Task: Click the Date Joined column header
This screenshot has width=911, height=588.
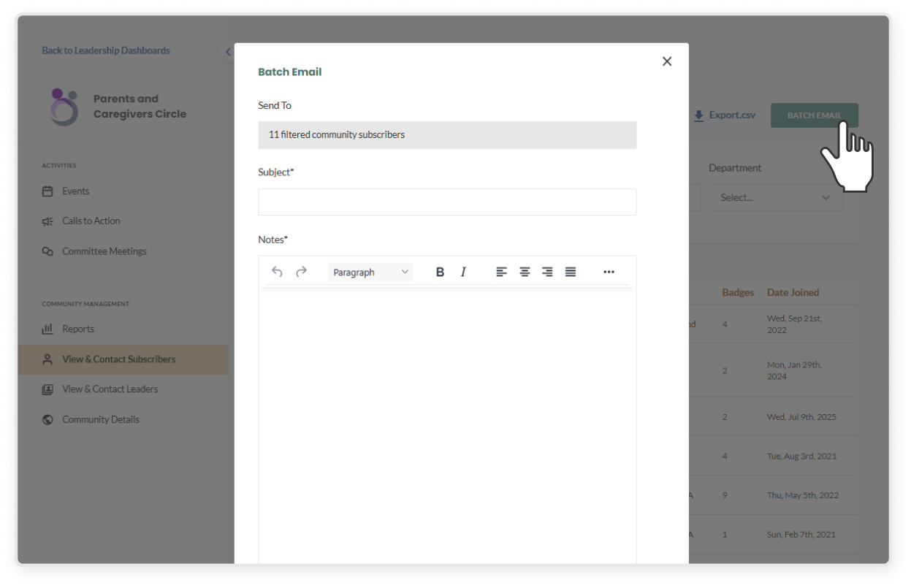Action: (793, 292)
